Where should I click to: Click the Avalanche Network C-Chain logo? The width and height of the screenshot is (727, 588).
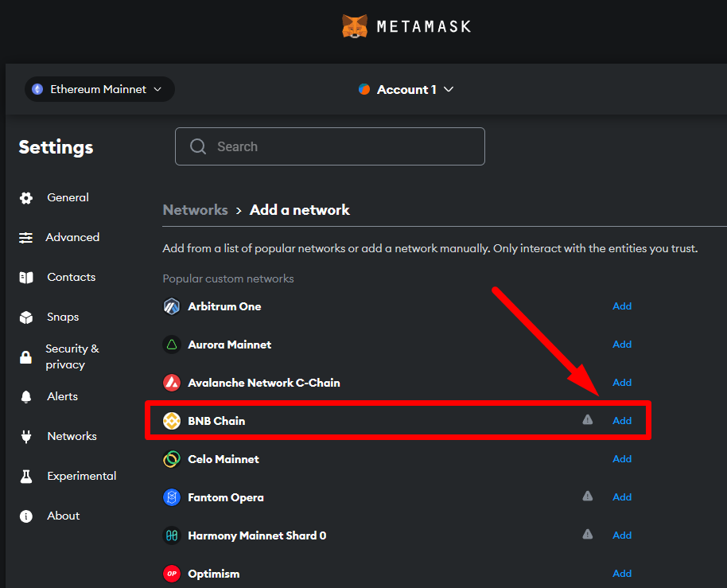[171, 382]
